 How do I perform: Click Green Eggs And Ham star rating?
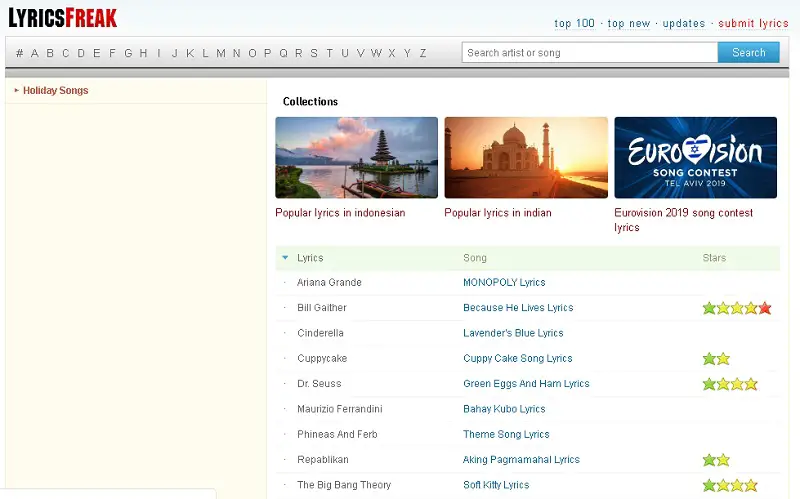coord(730,384)
